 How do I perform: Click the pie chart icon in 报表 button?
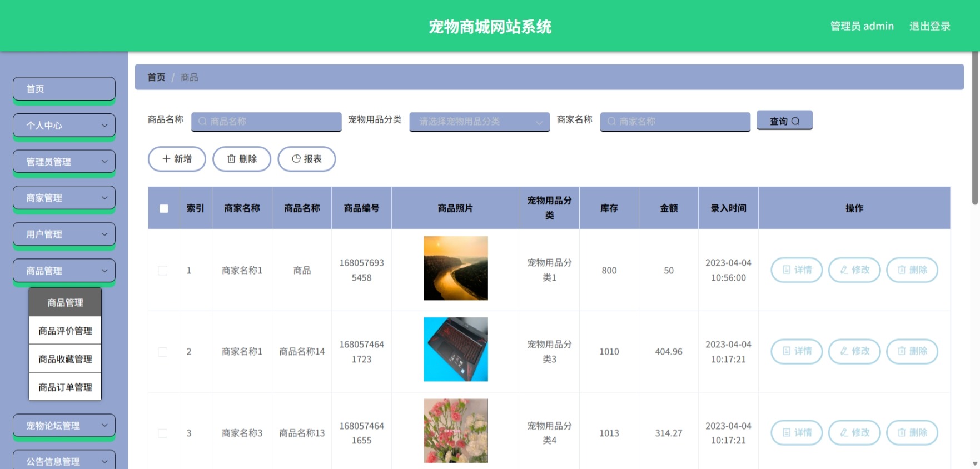point(296,159)
